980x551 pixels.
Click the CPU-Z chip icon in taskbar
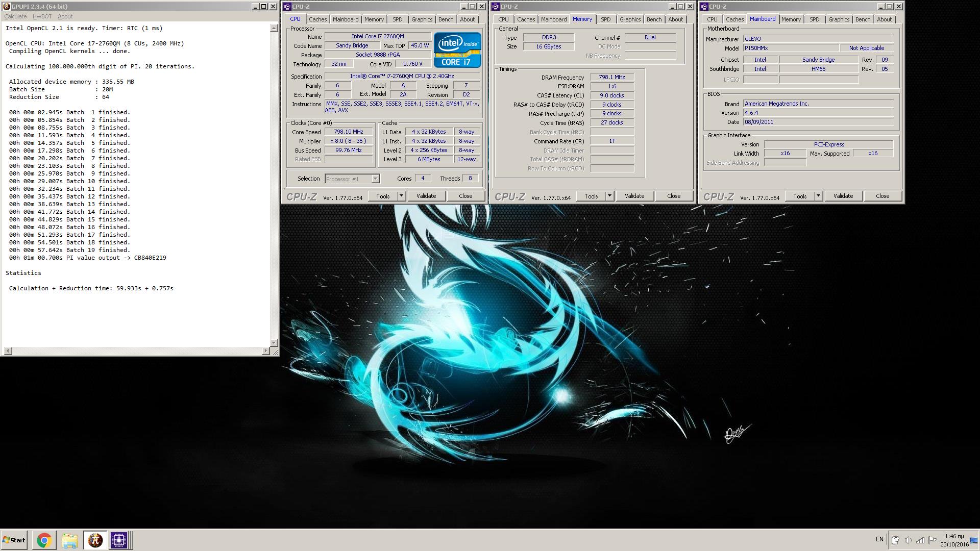(119, 540)
